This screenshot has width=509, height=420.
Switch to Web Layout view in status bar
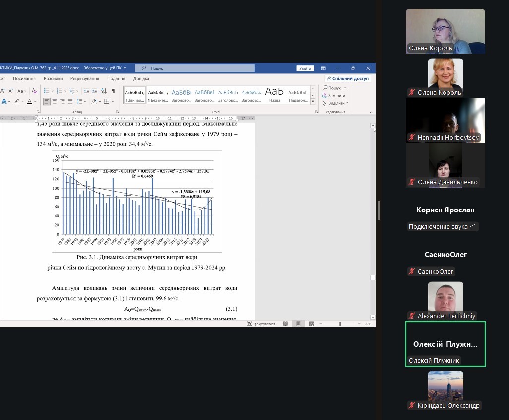coord(311,324)
